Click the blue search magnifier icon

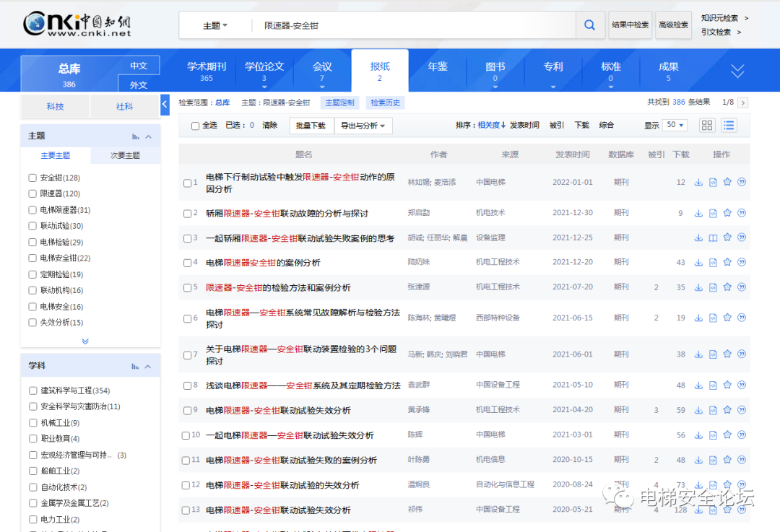(x=589, y=25)
